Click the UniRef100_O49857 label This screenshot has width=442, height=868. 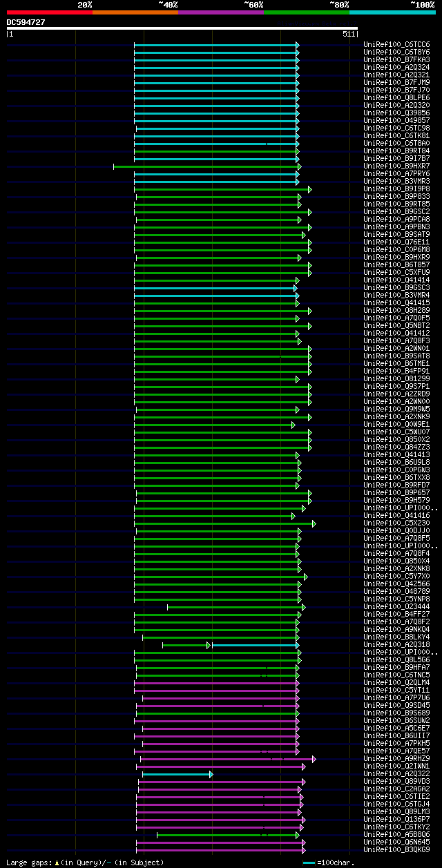tap(396, 120)
